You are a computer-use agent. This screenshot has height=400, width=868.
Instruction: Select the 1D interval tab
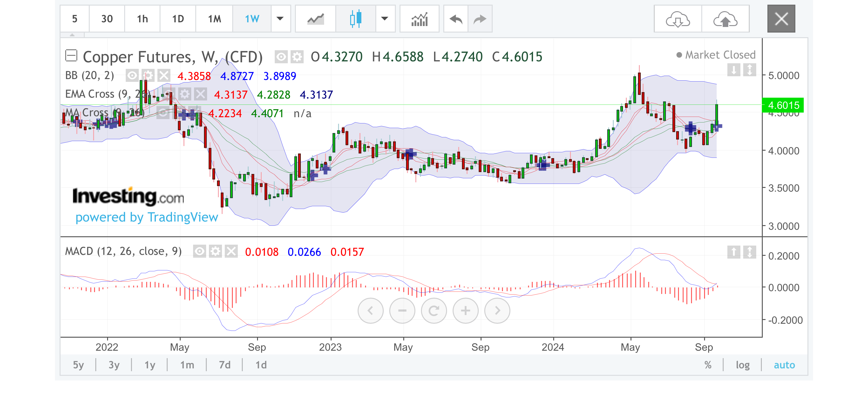pos(178,19)
